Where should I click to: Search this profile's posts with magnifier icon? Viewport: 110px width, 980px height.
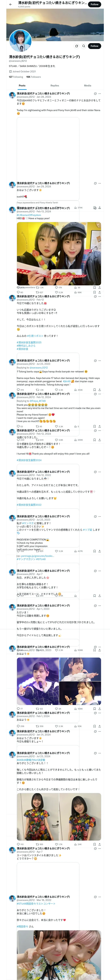click(x=84, y=46)
